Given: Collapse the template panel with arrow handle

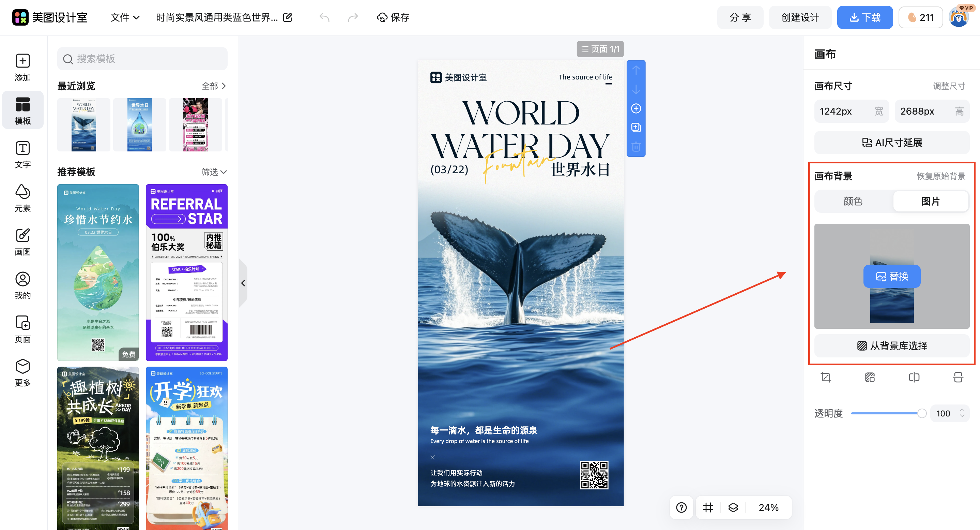Looking at the screenshot, I should [x=243, y=283].
